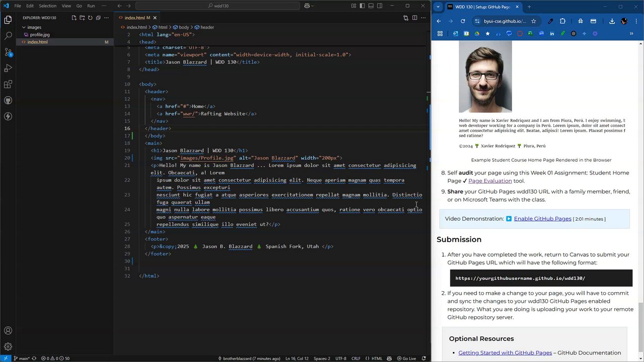
Task: Open the Search view in activity bar
Action: [8, 36]
